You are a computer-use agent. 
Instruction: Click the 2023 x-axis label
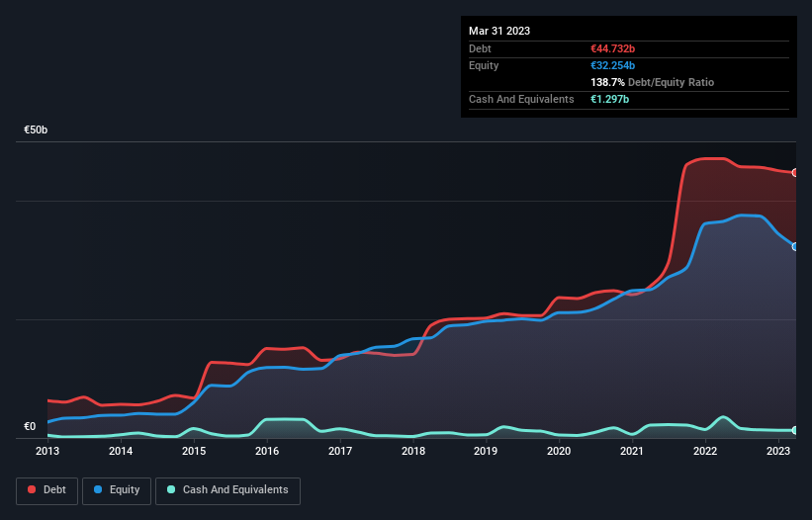tap(777, 451)
